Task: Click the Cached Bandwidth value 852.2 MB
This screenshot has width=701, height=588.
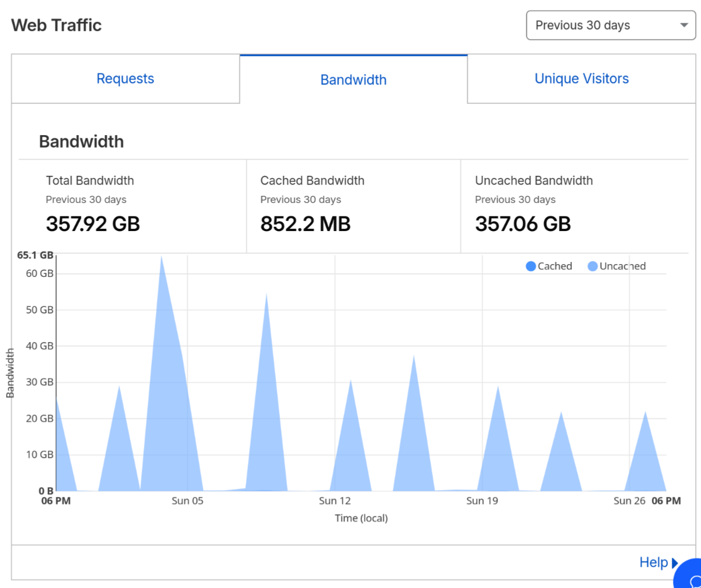Action: (x=305, y=224)
